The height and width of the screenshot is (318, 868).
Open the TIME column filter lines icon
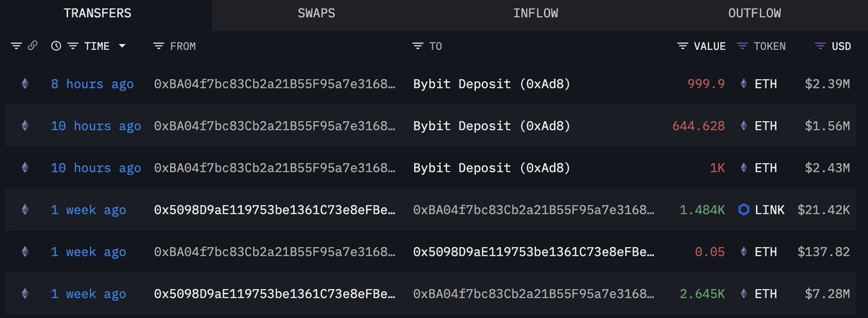pos(72,46)
